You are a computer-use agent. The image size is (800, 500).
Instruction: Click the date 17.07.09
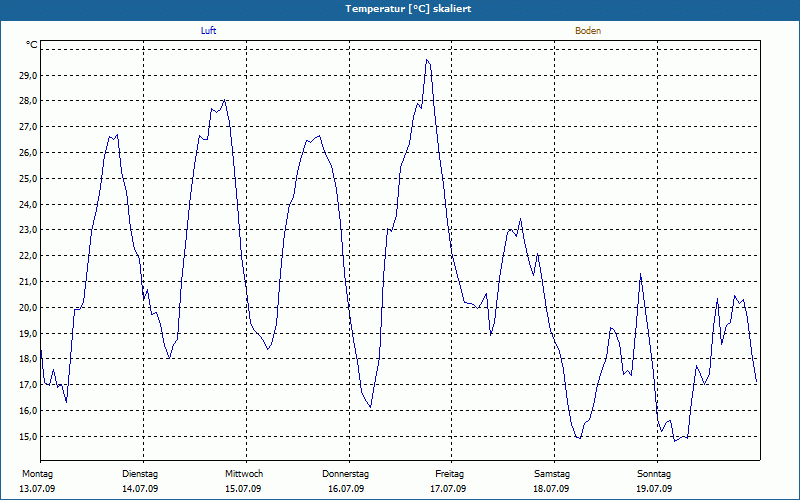(x=448, y=489)
